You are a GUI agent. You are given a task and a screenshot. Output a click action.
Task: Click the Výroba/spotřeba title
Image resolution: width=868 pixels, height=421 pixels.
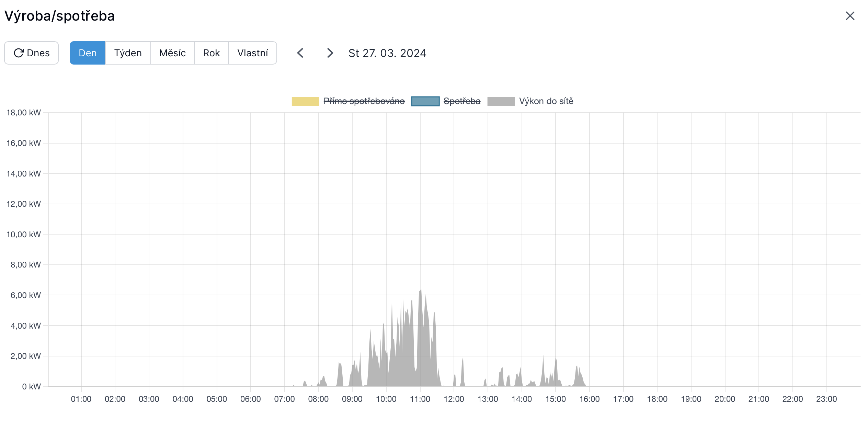[59, 16]
